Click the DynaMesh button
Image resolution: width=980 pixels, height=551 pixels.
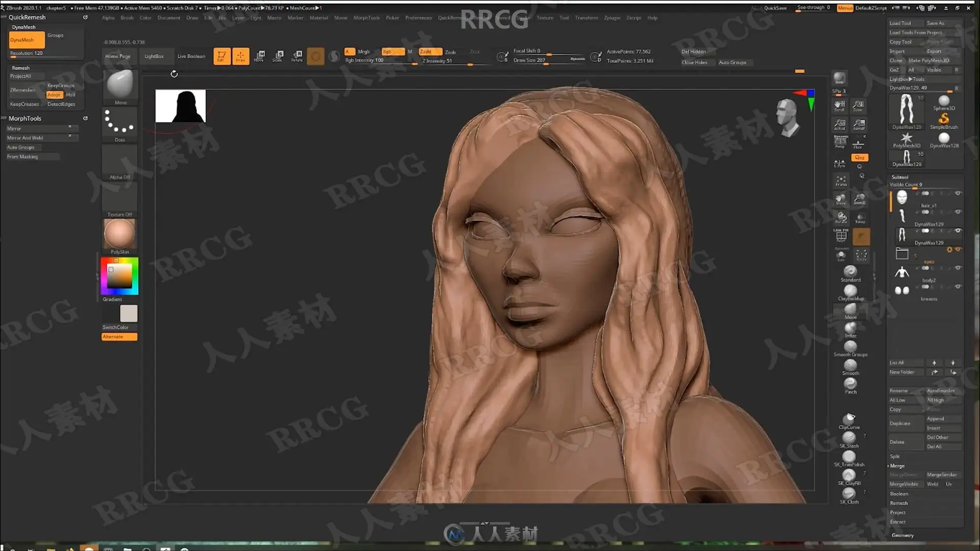tap(27, 40)
